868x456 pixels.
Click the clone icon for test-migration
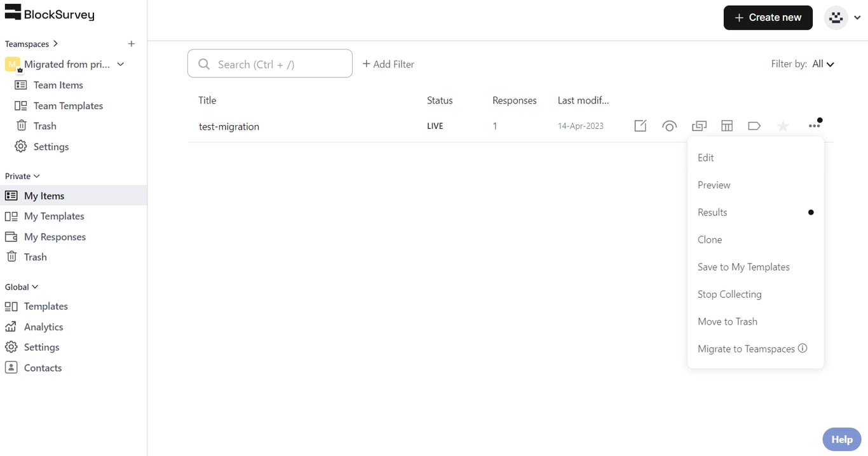(x=699, y=126)
